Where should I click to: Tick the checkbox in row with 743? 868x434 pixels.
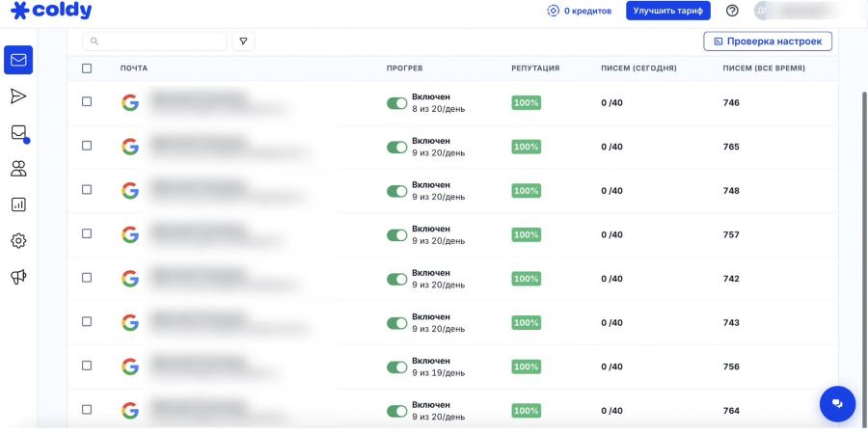(x=87, y=321)
